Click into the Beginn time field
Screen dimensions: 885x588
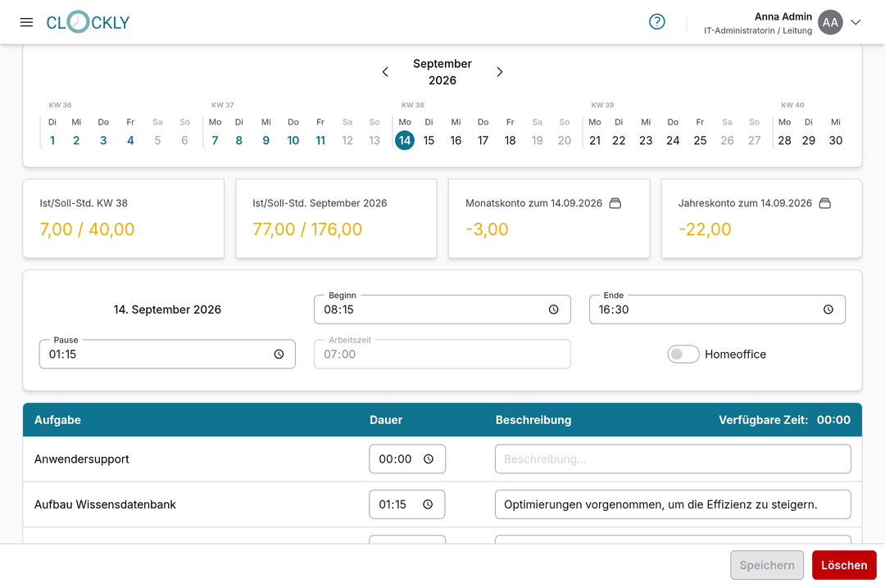442,310
